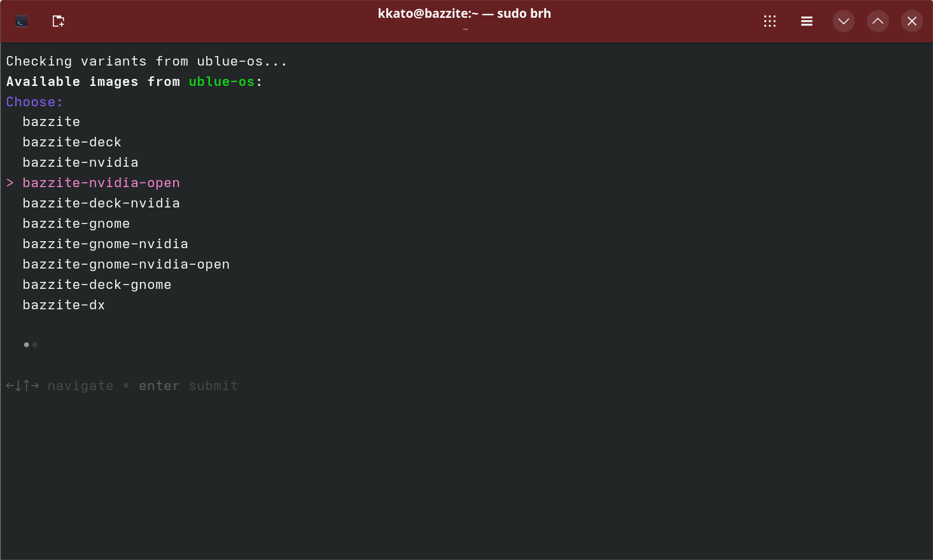Click the terminal prompt icon in the header bar

21,21
